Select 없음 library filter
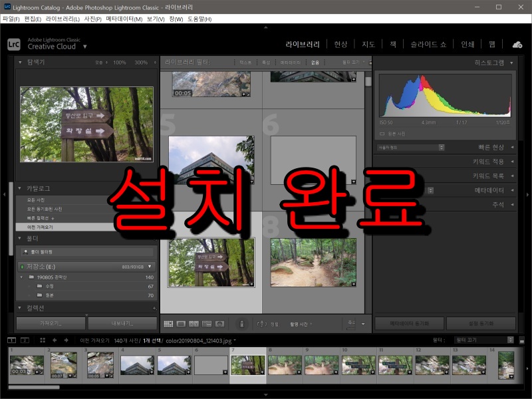532x399 pixels. click(x=315, y=63)
